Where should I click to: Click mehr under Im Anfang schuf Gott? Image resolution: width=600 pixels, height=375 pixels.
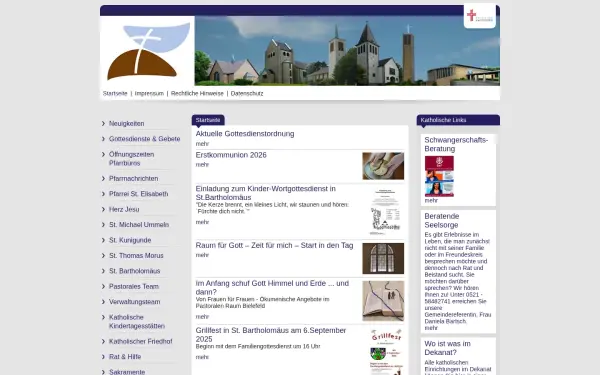click(x=202, y=316)
